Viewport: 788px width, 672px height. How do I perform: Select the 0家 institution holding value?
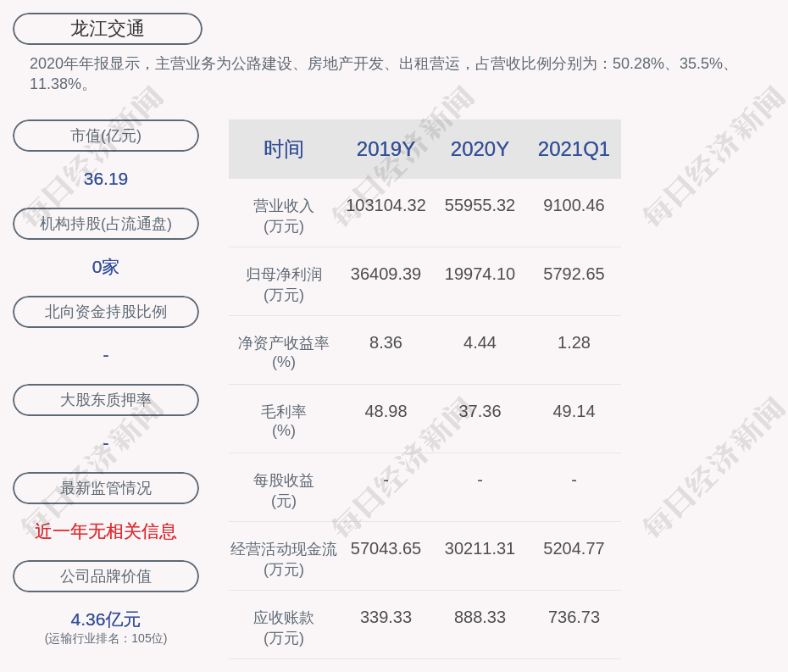coord(106,267)
